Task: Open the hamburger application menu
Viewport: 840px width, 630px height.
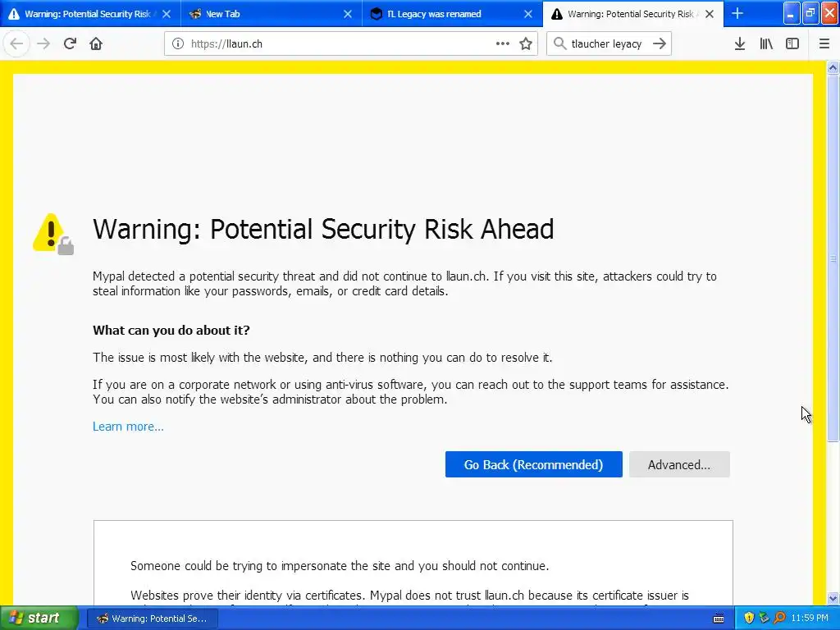Action: (x=824, y=44)
